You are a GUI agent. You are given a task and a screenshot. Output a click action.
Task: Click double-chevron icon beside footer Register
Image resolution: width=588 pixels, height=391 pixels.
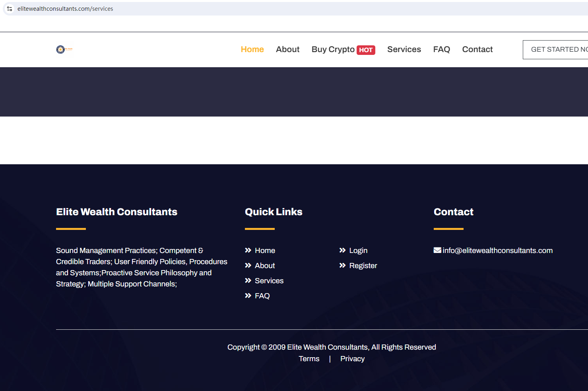(342, 265)
